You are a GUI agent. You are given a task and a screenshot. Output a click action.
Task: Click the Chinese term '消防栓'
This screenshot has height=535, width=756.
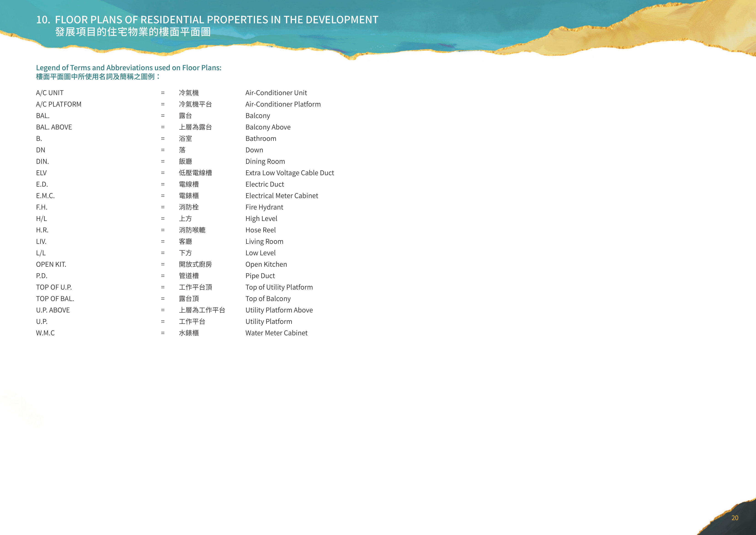[x=189, y=207]
